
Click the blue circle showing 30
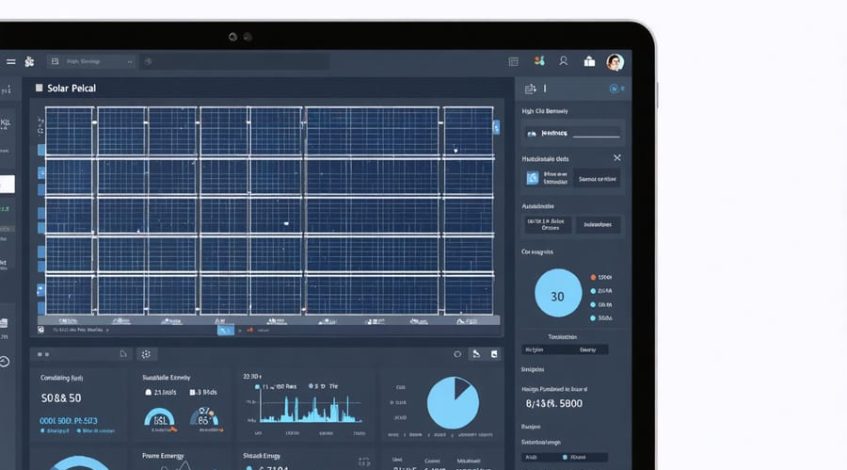pyautogui.click(x=558, y=295)
